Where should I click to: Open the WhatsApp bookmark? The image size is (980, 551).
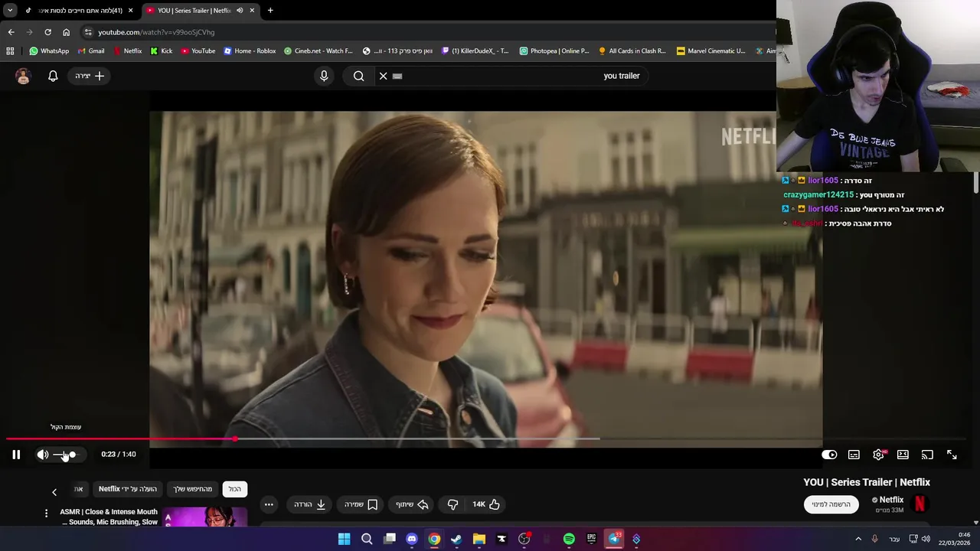tap(49, 51)
